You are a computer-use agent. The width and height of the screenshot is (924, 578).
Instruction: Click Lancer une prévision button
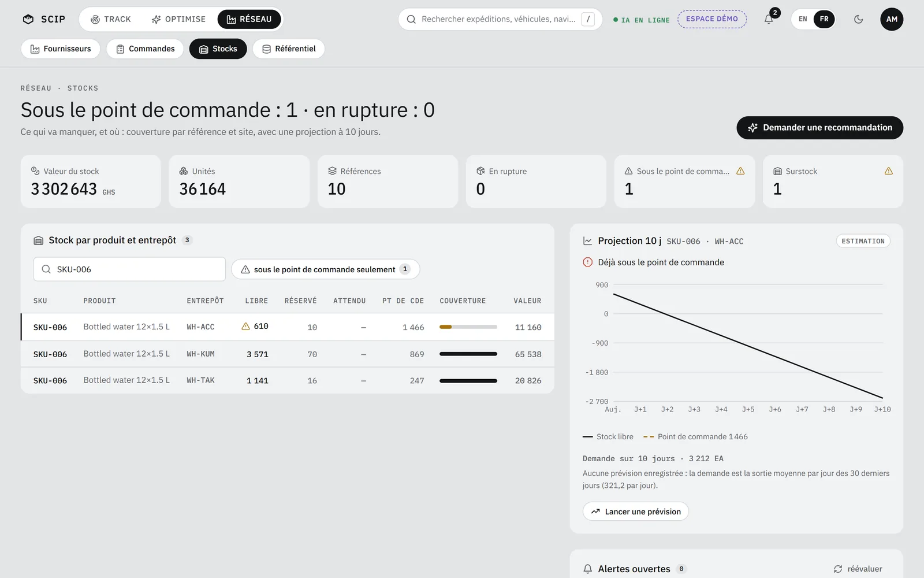pyautogui.click(x=636, y=512)
